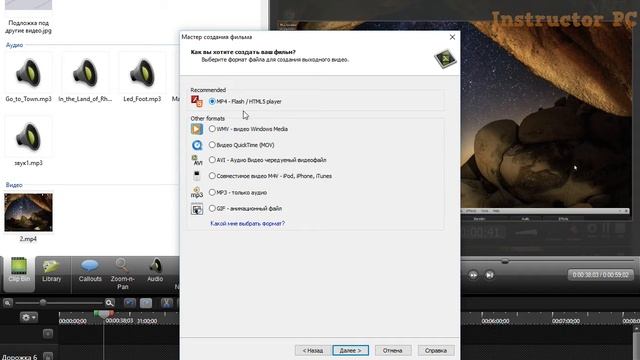
Task: Toggle lock on Дорожка 6 track
Action: (48, 356)
